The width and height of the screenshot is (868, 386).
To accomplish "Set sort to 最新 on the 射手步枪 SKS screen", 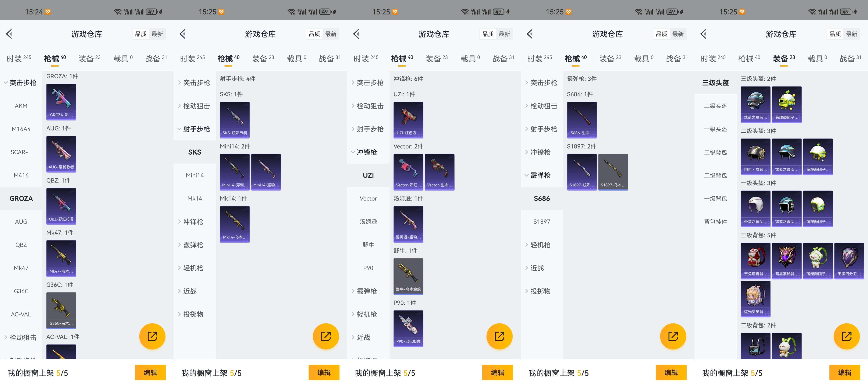I will tap(331, 34).
